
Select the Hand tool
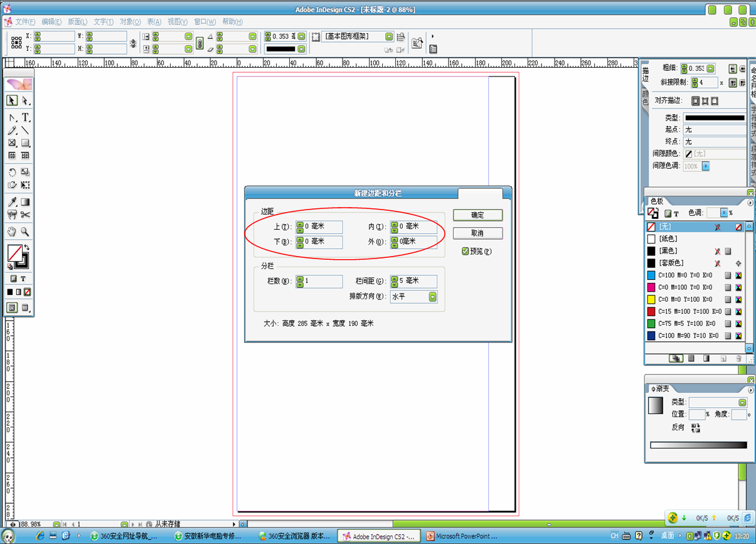tap(12, 232)
